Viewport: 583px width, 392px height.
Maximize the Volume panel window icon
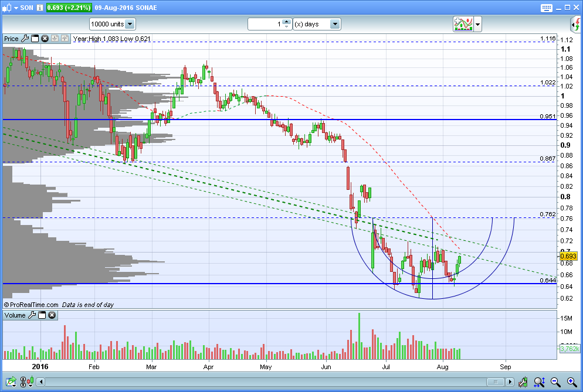pos(42,315)
